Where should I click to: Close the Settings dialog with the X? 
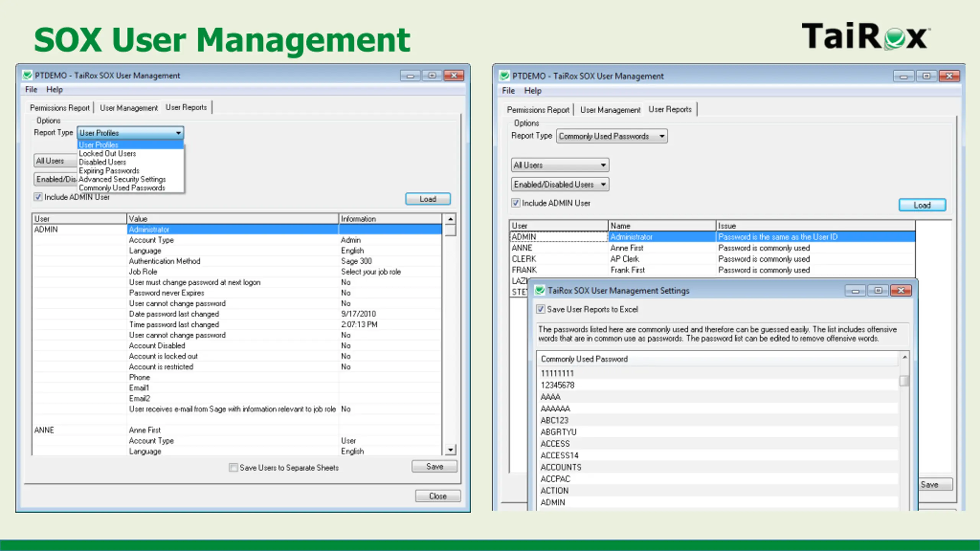click(901, 291)
